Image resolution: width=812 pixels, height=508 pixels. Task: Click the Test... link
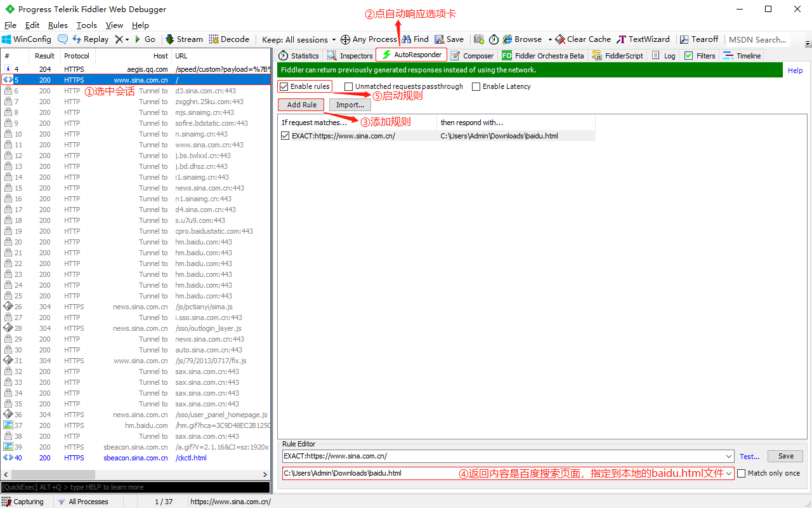(749, 457)
